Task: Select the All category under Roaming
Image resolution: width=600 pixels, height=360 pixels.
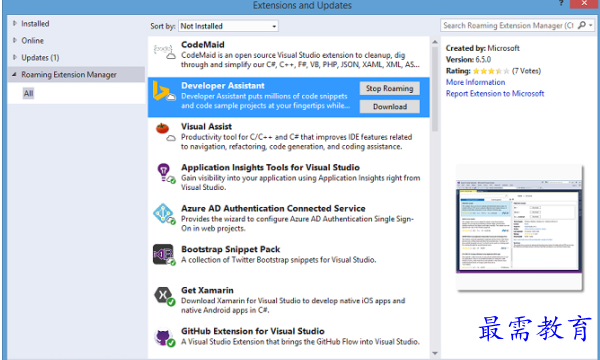Action: pyautogui.click(x=28, y=93)
